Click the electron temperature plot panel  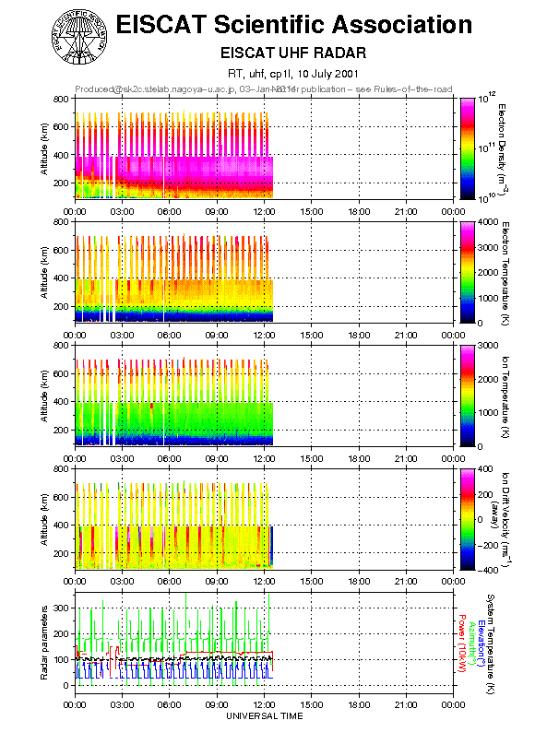(264, 272)
